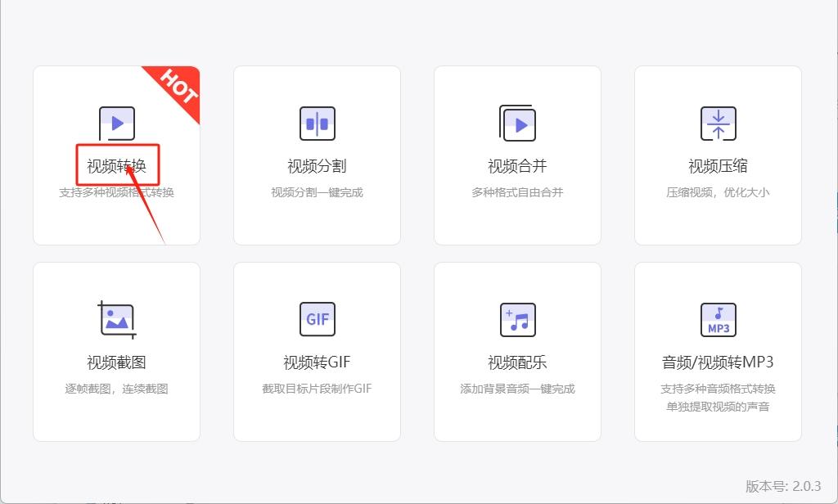This screenshot has width=838, height=504.
Task: Click the subtitle text 支持多种视频格式转换
Action: tap(116, 193)
